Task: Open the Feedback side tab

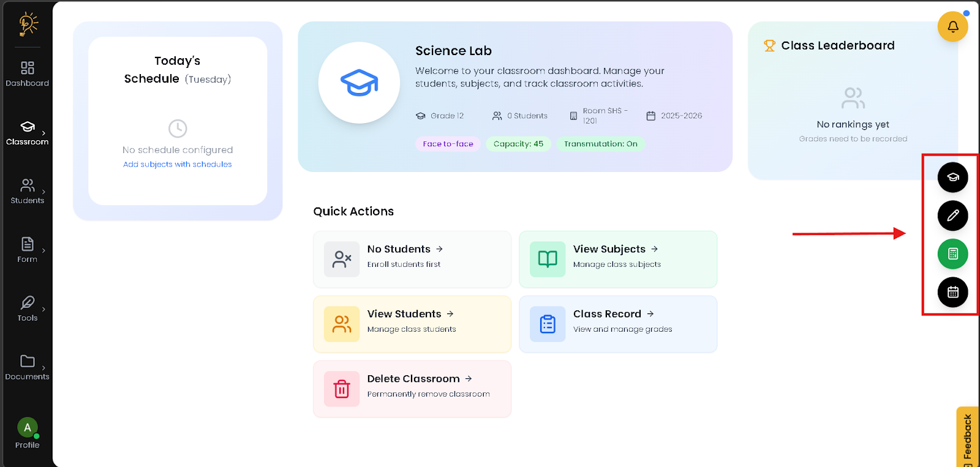Action: [x=967, y=436]
